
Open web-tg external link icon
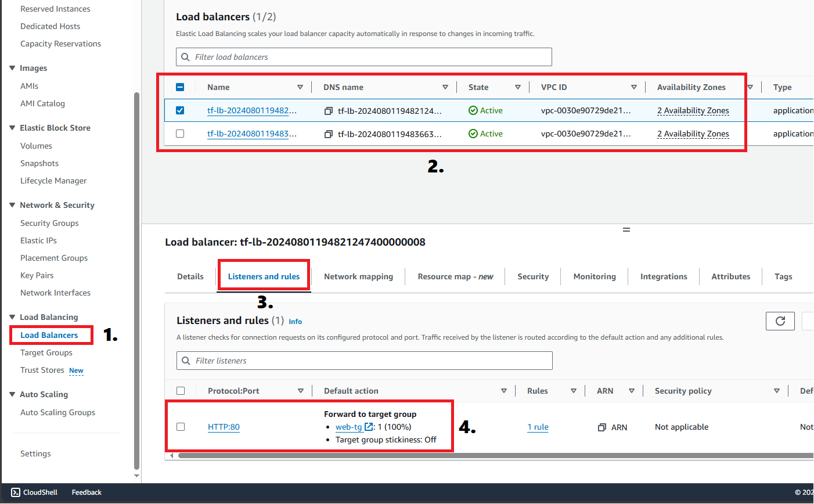tap(369, 427)
